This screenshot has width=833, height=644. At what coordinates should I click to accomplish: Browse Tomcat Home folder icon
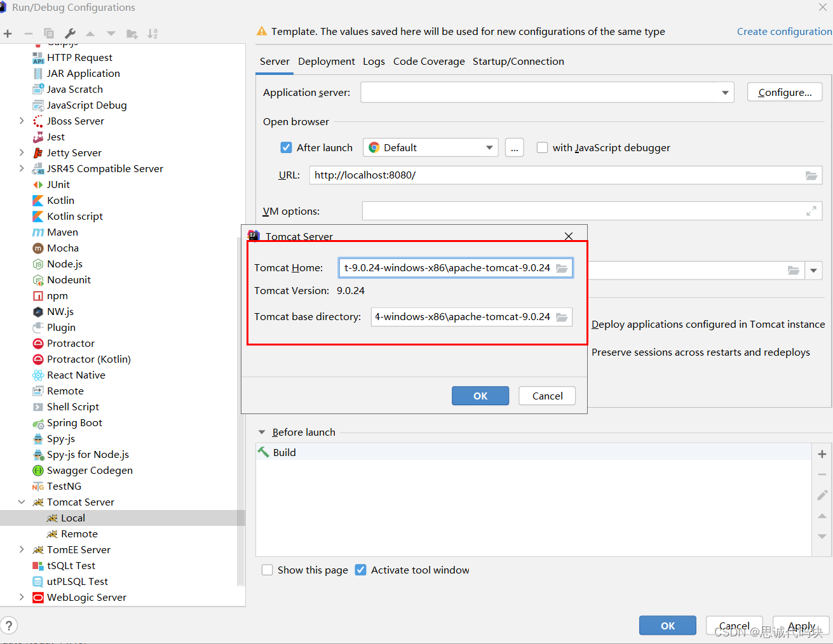tap(562, 268)
